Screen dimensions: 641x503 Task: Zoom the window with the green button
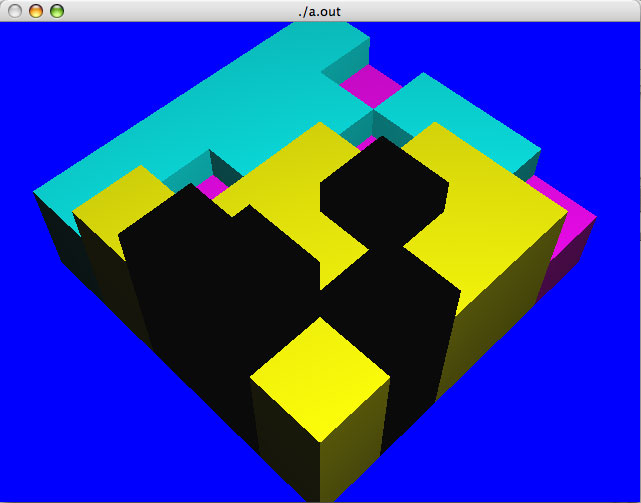(57, 11)
